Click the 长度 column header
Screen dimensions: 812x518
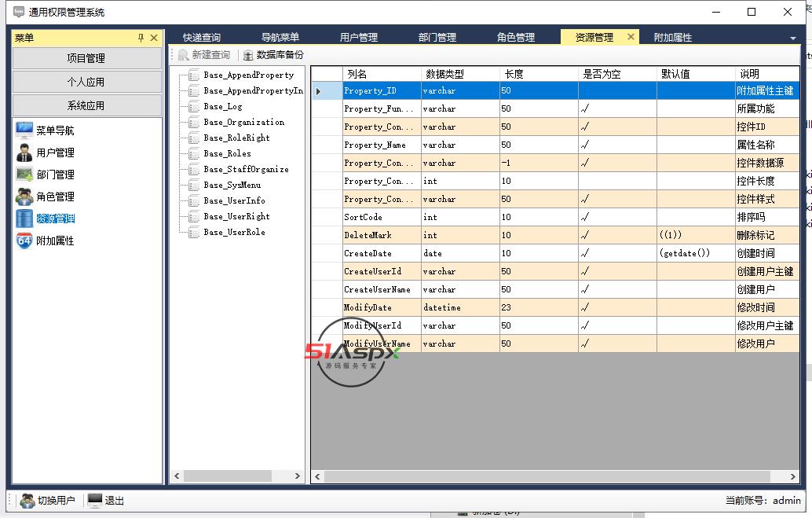[539, 74]
